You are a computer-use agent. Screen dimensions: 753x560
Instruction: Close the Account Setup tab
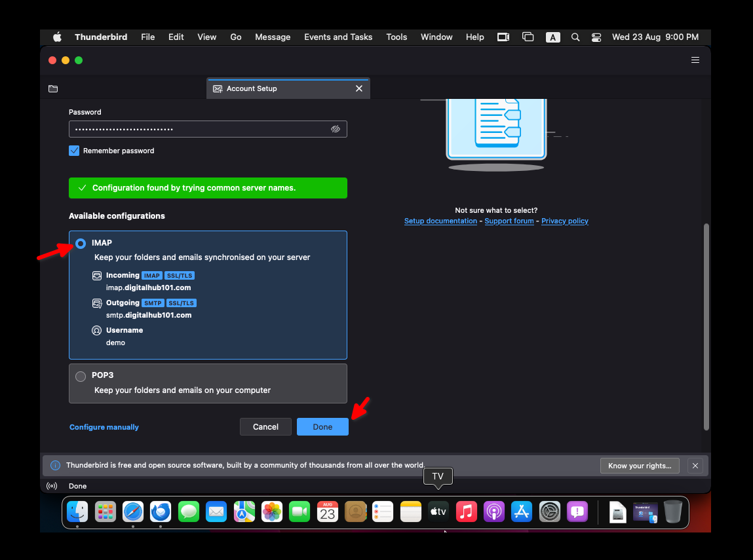(x=359, y=89)
